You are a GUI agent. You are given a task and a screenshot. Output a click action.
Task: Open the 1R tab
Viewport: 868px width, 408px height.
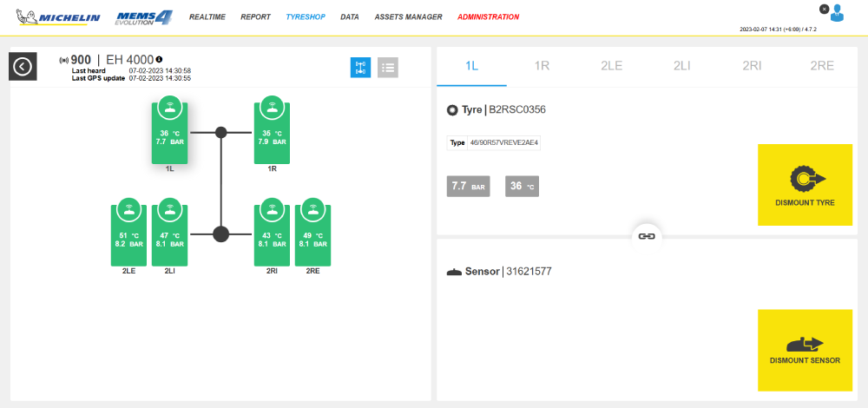point(542,66)
